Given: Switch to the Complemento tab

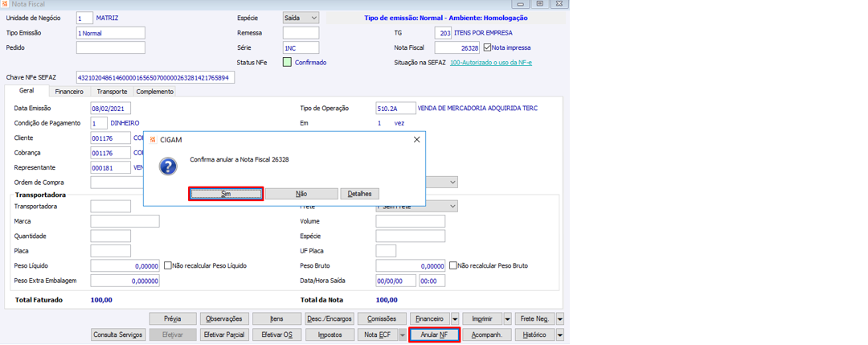Looking at the screenshot, I should click(x=154, y=92).
